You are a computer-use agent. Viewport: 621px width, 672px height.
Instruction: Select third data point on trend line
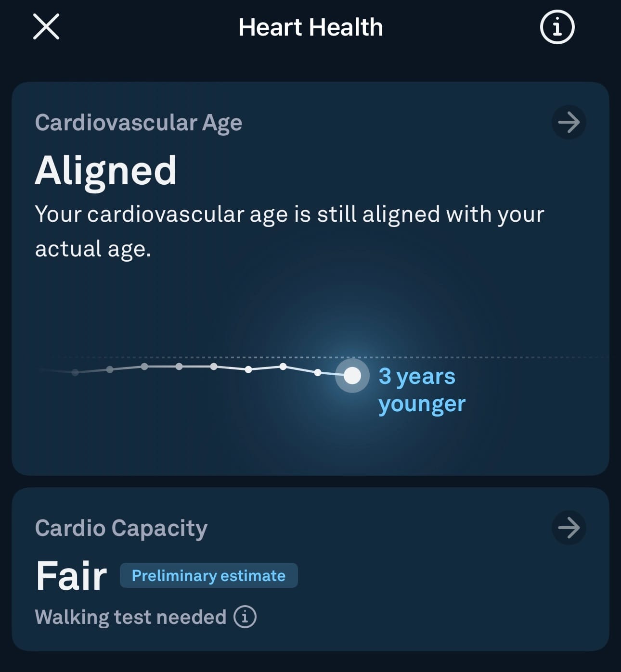click(144, 367)
